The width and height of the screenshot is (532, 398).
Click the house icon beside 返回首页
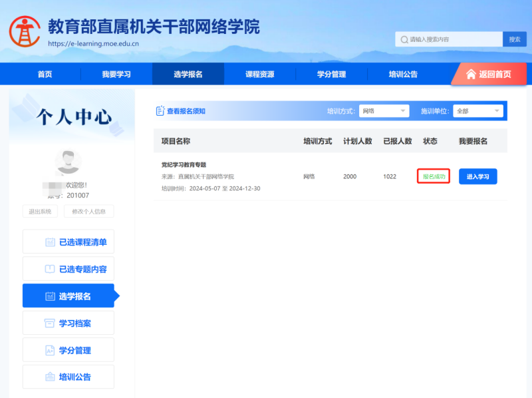(471, 74)
